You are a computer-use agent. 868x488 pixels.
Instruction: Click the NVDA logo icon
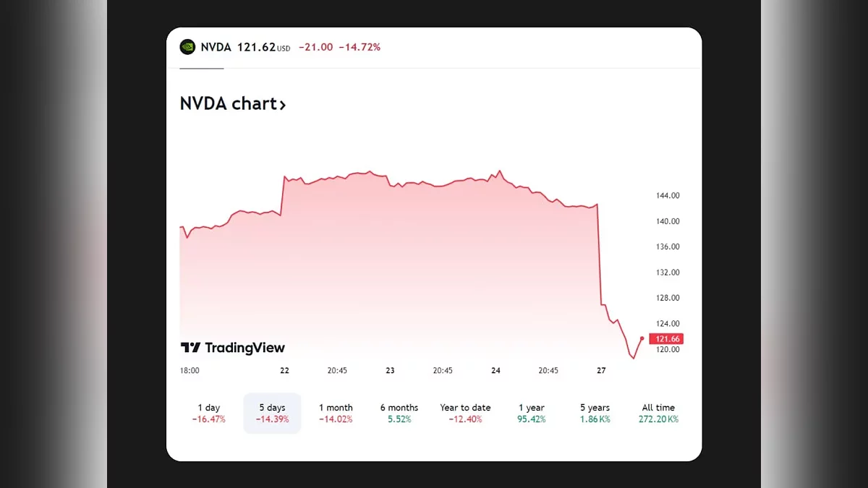click(x=187, y=47)
